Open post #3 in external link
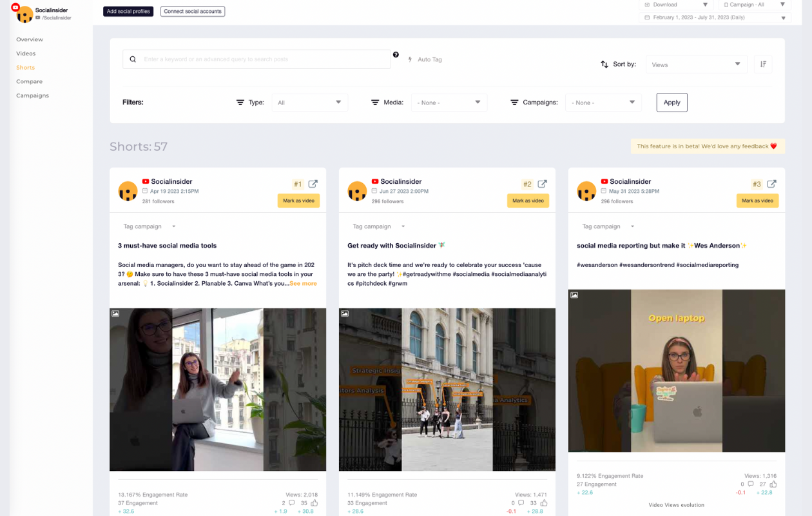This screenshot has height=516, width=812. tap(771, 184)
